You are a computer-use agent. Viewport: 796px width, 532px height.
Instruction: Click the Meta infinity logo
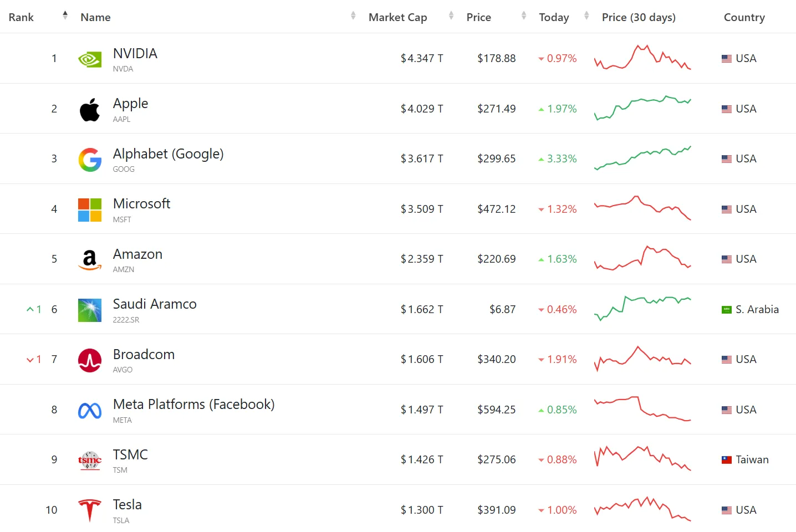(x=90, y=410)
